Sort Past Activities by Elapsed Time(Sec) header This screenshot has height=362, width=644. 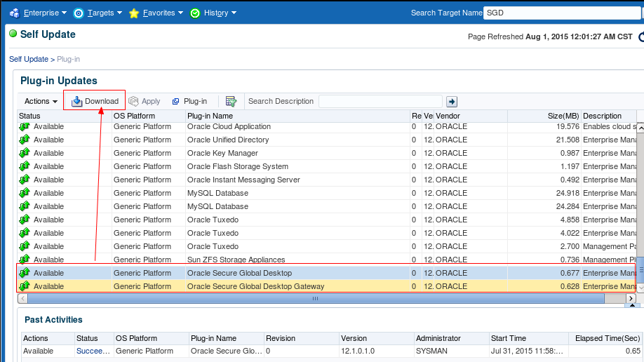pyautogui.click(x=608, y=338)
